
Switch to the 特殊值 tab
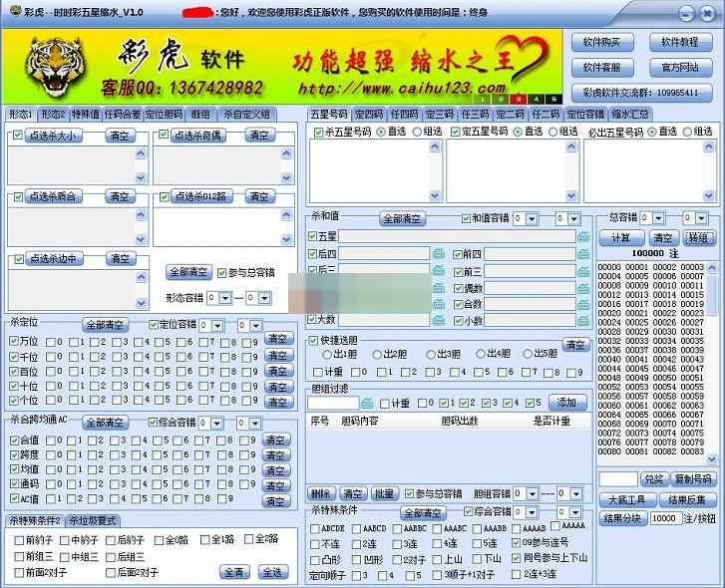(x=86, y=114)
